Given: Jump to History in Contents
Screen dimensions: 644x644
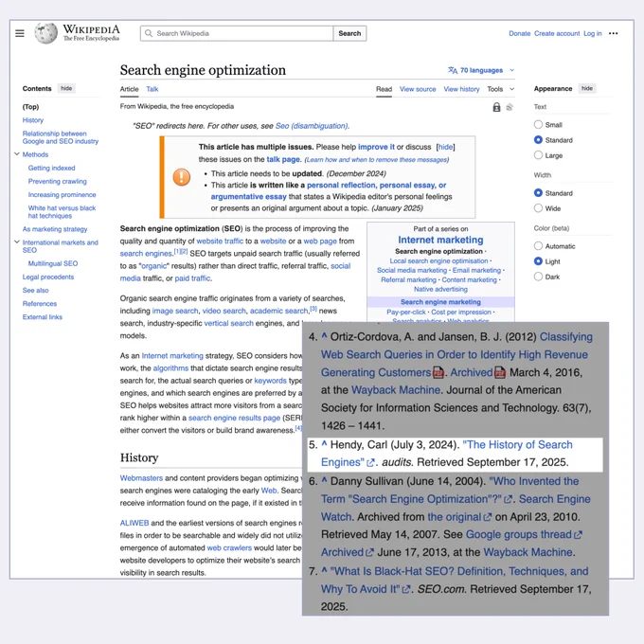Looking at the screenshot, I should (x=33, y=120).
